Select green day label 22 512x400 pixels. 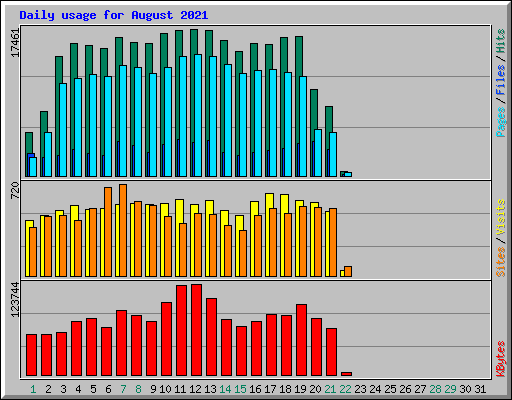[345, 389]
